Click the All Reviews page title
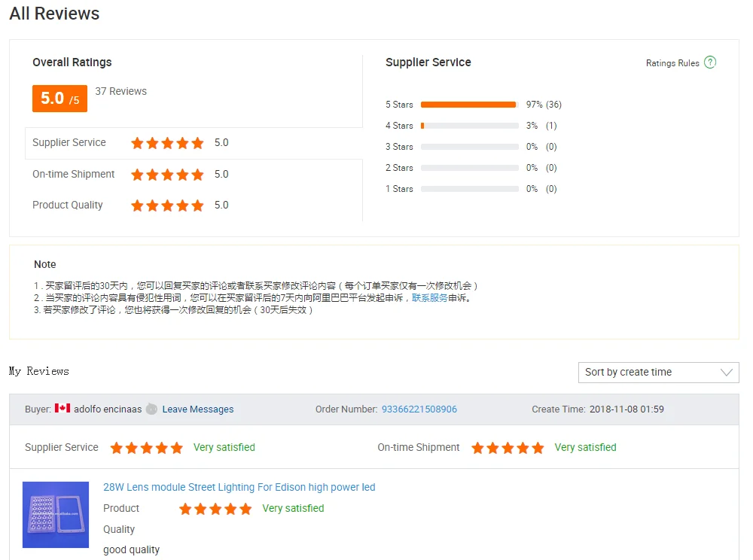Image resolution: width=753 pixels, height=560 pixels. [53, 13]
